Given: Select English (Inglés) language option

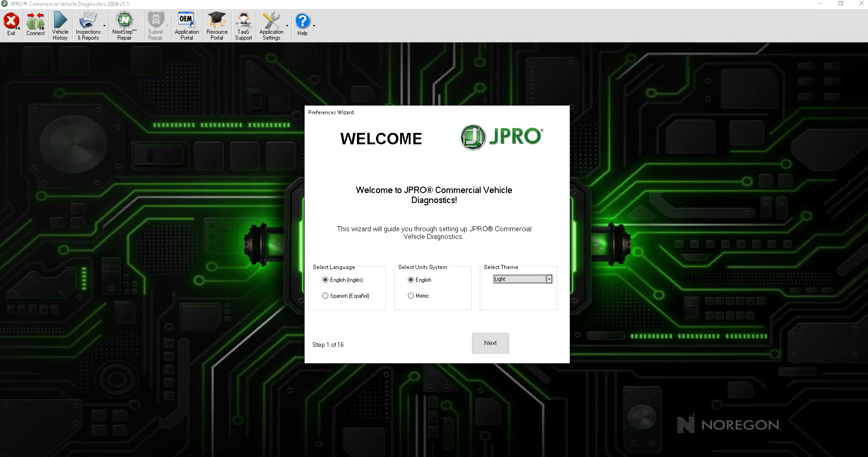Looking at the screenshot, I should pos(342,280).
